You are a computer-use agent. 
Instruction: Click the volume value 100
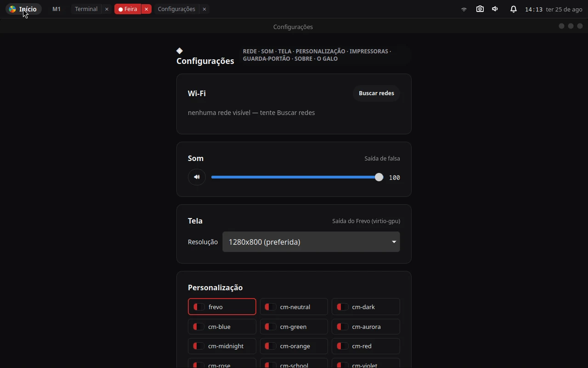(x=395, y=178)
